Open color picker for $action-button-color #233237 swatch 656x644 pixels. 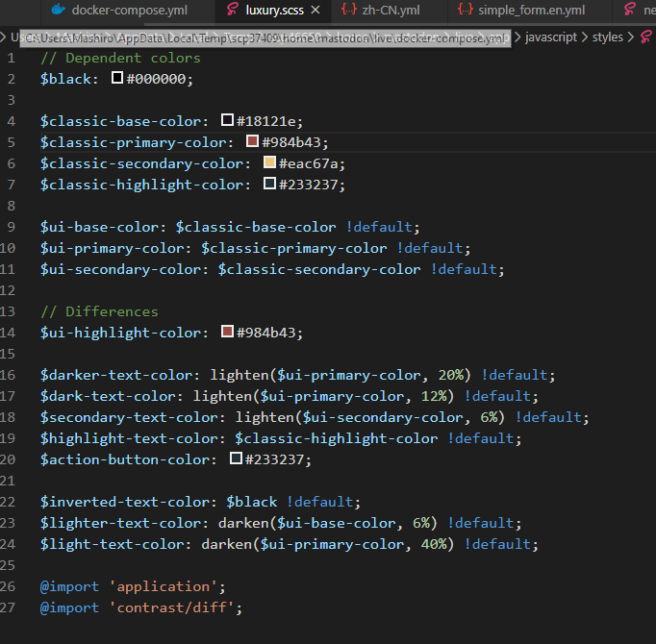tap(236, 458)
